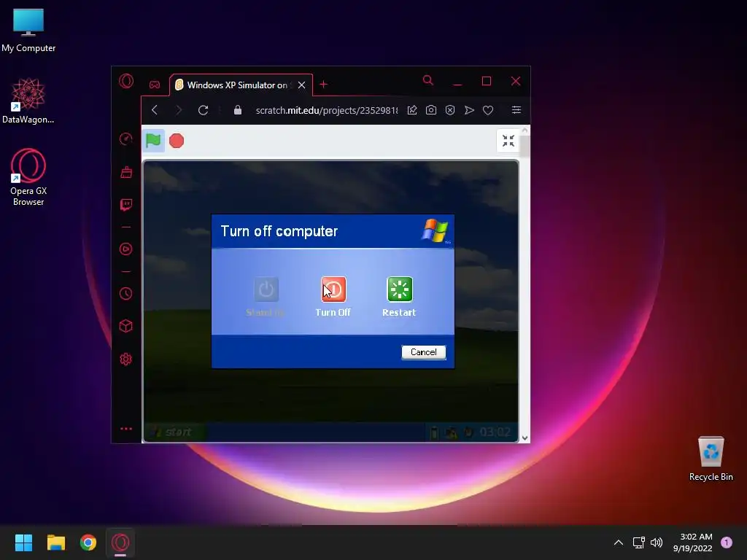Open Extensions cube in sidebar
Viewport: 747px width, 560px height.
[125, 326]
